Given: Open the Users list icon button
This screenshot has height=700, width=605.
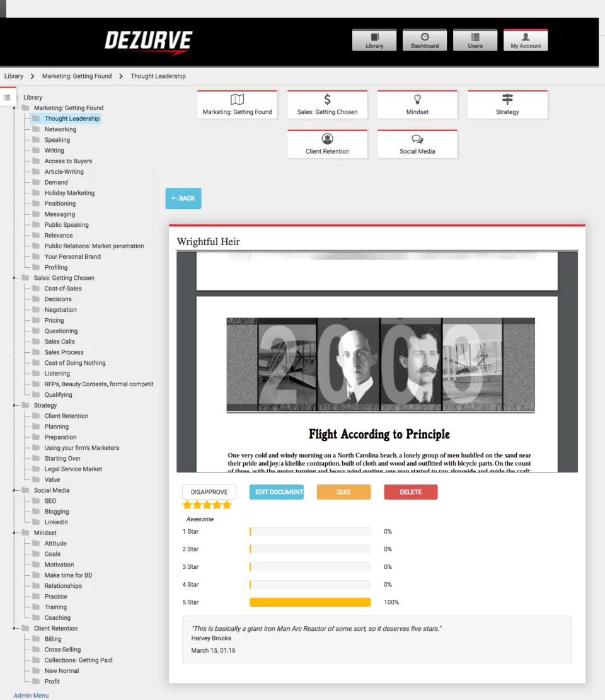Looking at the screenshot, I should [x=475, y=40].
